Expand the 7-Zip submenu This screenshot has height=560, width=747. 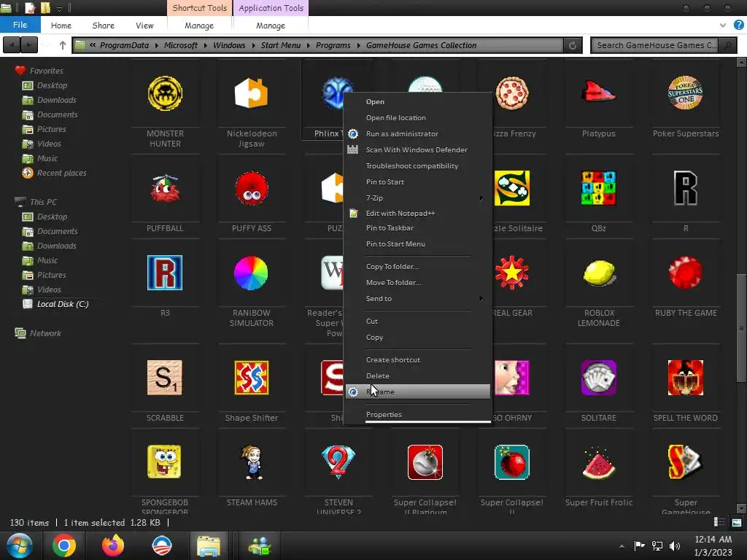point(418,198)
